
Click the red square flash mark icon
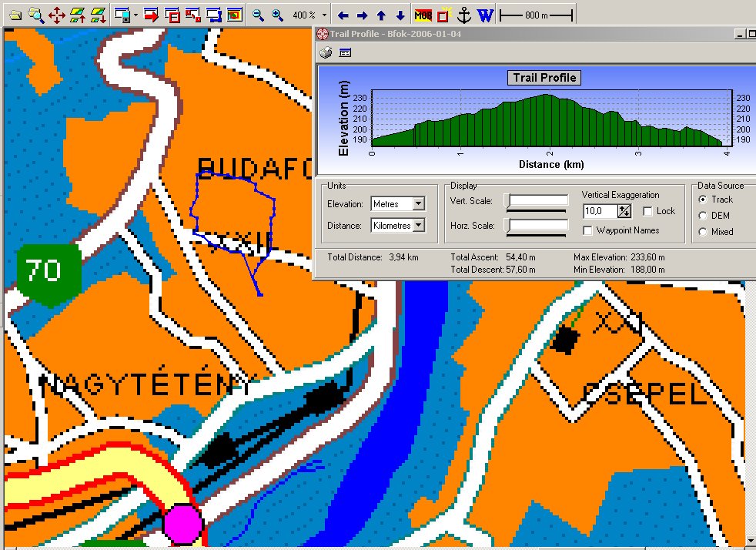click(x=443, y=15)
